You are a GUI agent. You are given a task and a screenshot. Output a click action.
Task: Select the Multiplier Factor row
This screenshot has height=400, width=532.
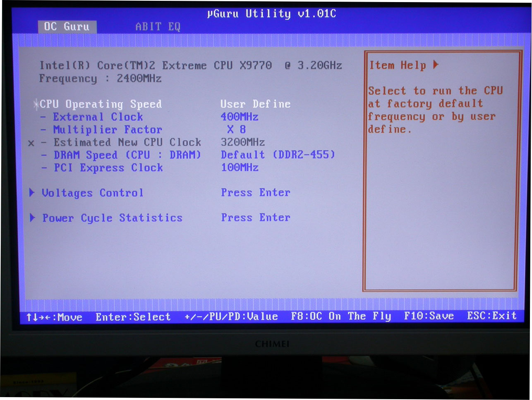coord(108,130)
